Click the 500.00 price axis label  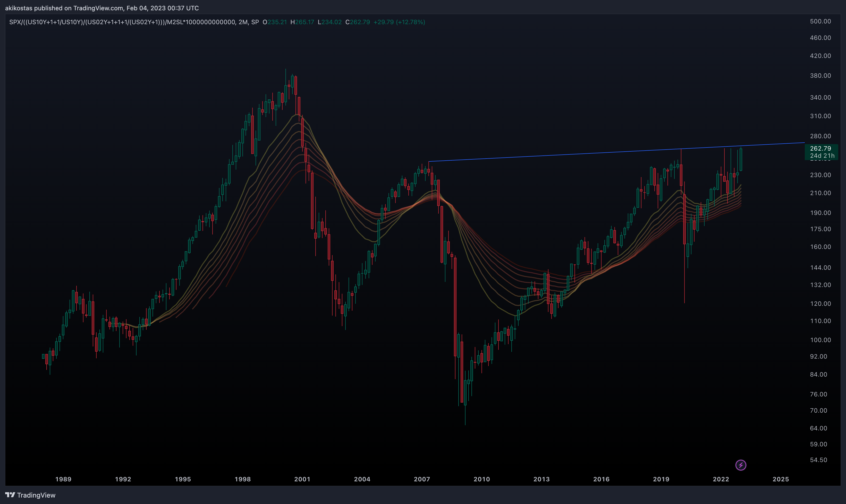tap(820, 21)
